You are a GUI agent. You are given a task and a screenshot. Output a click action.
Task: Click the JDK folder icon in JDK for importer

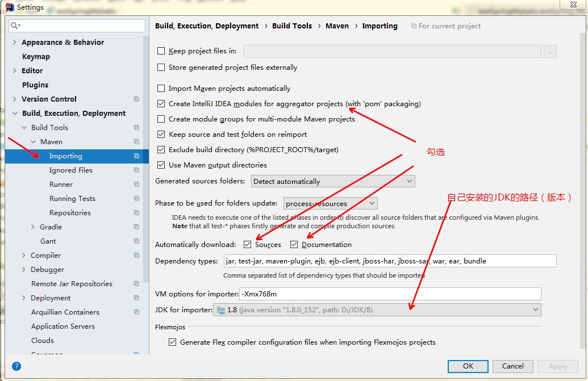coord(221,310)
